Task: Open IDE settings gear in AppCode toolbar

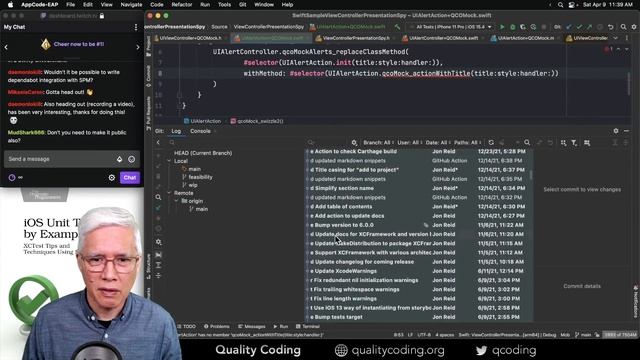Action: (x=634, y=27)
